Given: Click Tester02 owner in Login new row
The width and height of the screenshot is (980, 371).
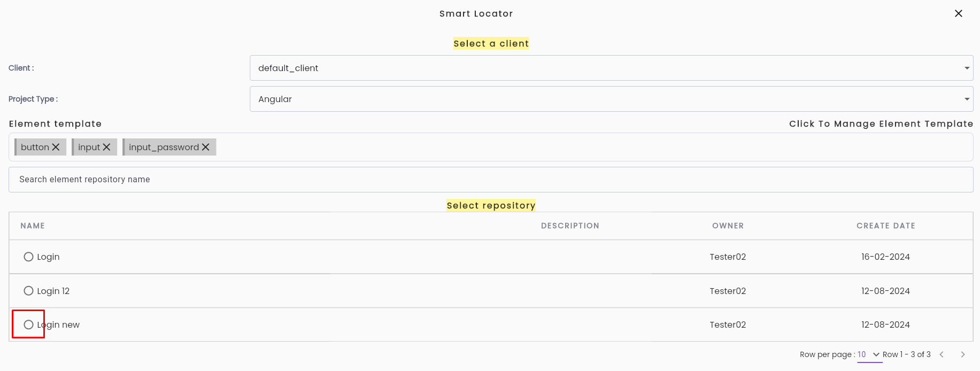Looking at the screenshot, I should coord(728,324).
